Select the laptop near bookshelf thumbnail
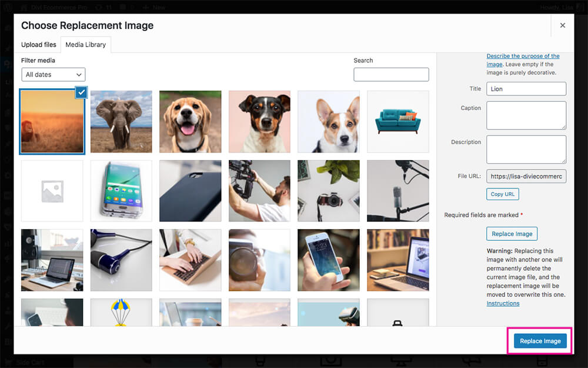The image size is (588, 368). [x=398, y=260]
